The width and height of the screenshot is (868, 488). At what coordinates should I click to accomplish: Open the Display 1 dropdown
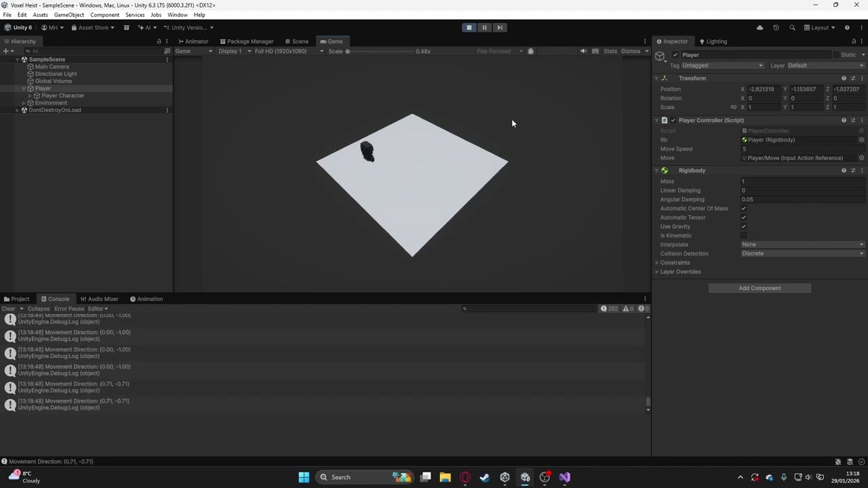235,51
